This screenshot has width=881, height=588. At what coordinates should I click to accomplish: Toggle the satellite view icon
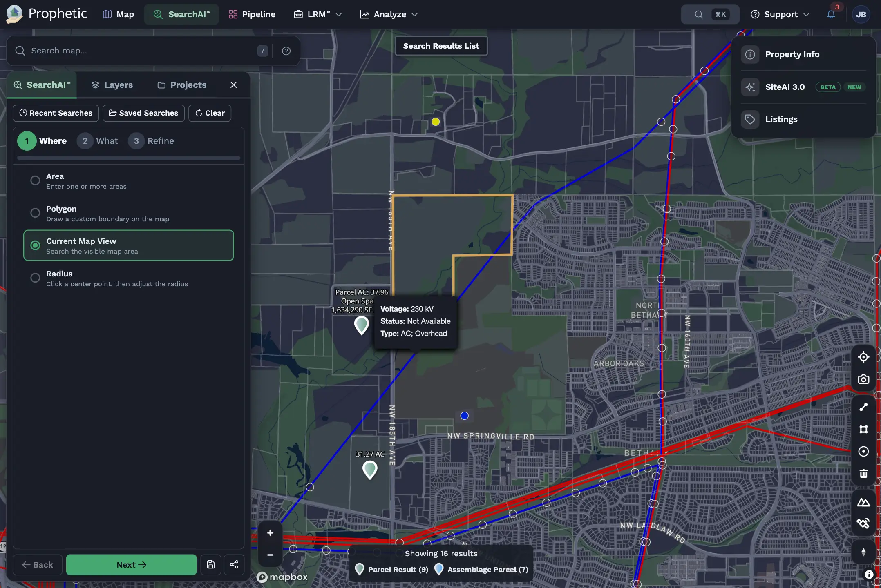(863, 523)
